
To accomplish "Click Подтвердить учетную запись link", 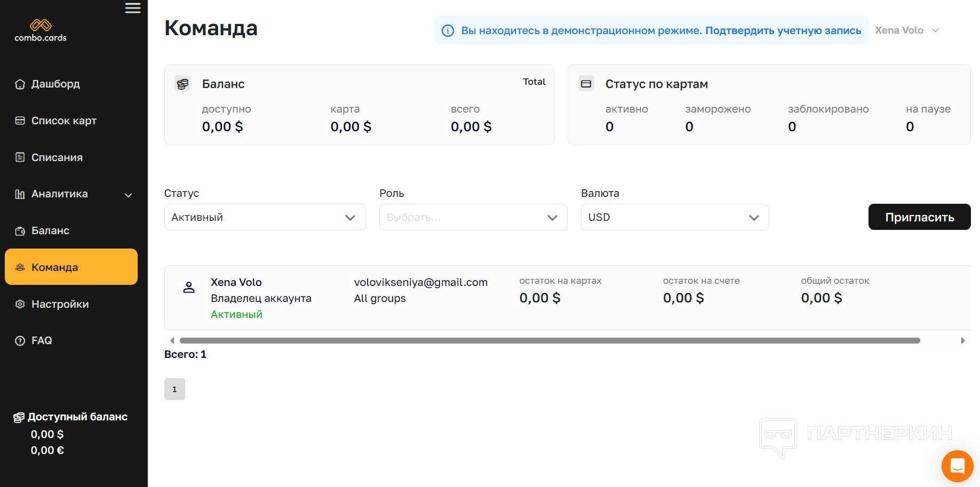I will pos(783,30).
